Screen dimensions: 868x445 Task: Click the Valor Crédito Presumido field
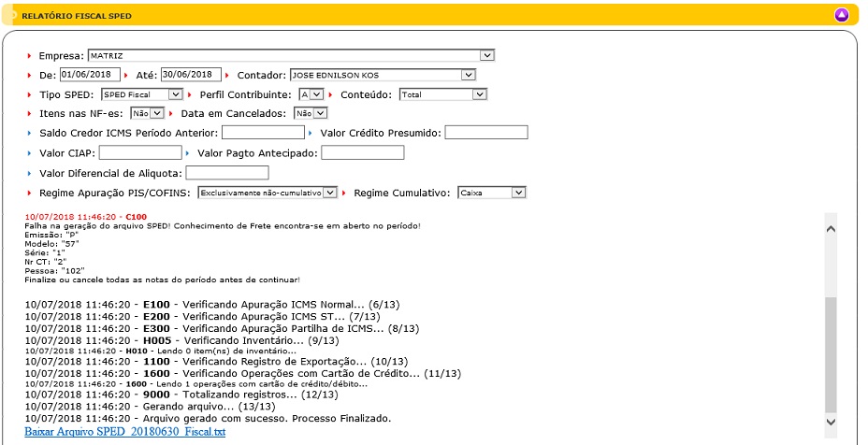click(x=485, y=133)
